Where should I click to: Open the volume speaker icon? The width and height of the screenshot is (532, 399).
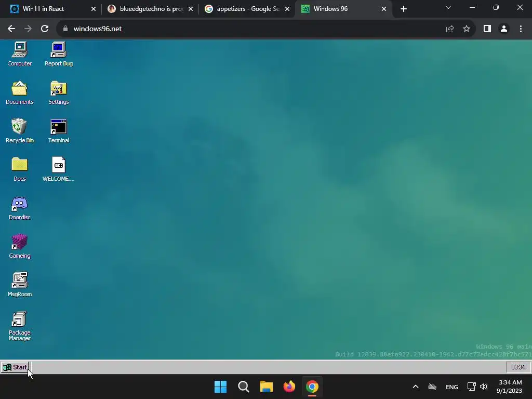tap(484, 387)
